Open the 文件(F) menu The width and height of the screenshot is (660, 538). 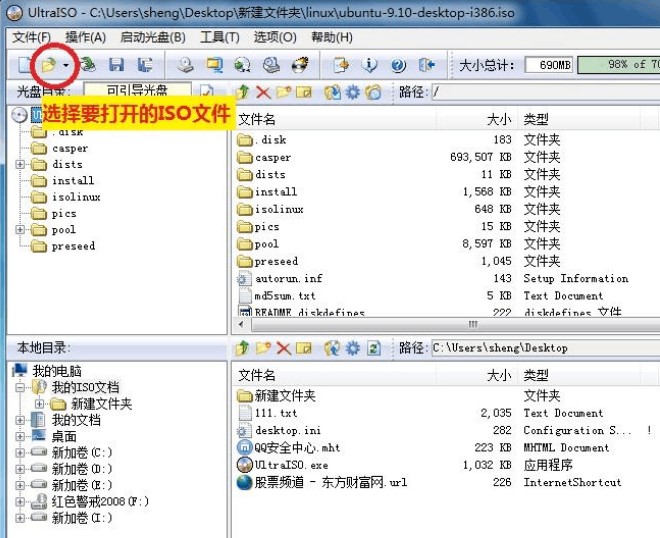pyautogui.click(x=31, y=37)
